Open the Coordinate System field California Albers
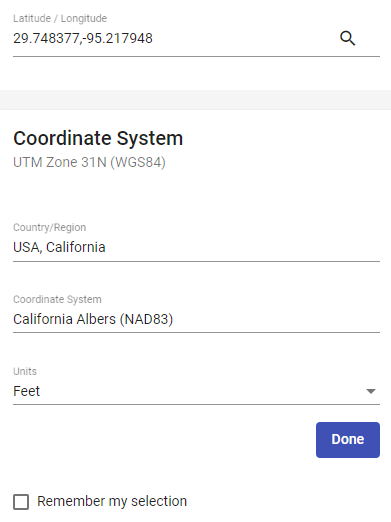391x522 pixels. click(x=196, y=319)
